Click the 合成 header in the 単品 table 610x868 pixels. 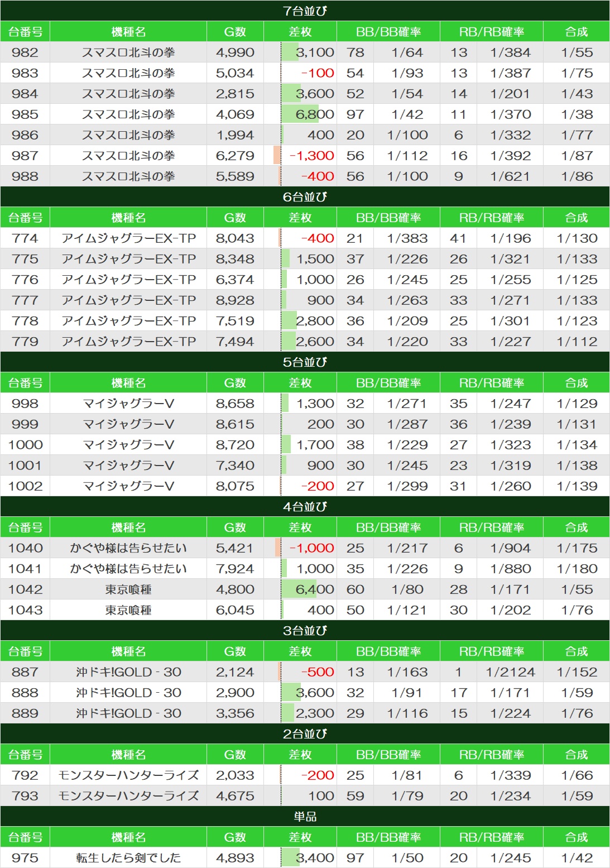(577, 837)
